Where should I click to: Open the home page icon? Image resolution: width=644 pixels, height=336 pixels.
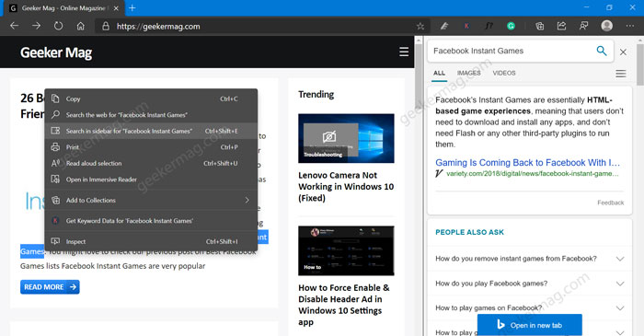click(81, 26)
